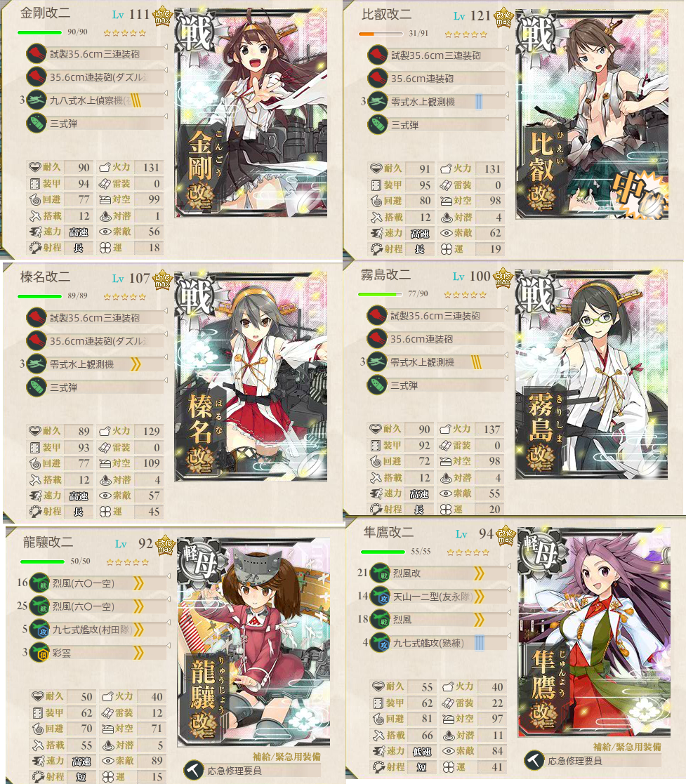Click Kirishima's Lv 100 remodel max badge
Image resolution: width=686 pixels, height=784 pixels.
(x=503, y=277)
